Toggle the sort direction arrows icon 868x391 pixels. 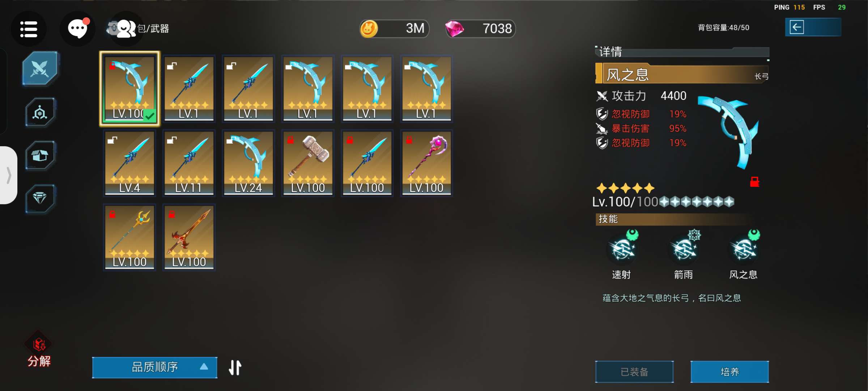pyautogui.click(x=235, y=367)
